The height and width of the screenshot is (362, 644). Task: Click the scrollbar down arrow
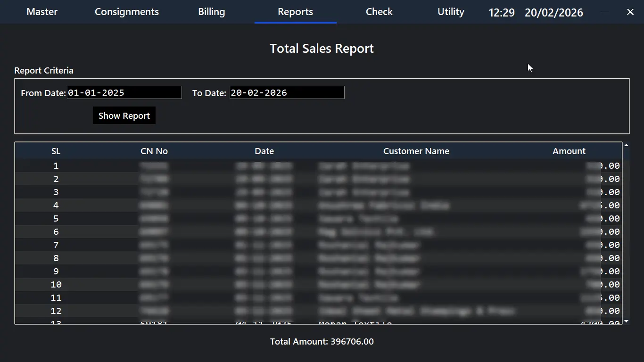click(x=626, y=321)
